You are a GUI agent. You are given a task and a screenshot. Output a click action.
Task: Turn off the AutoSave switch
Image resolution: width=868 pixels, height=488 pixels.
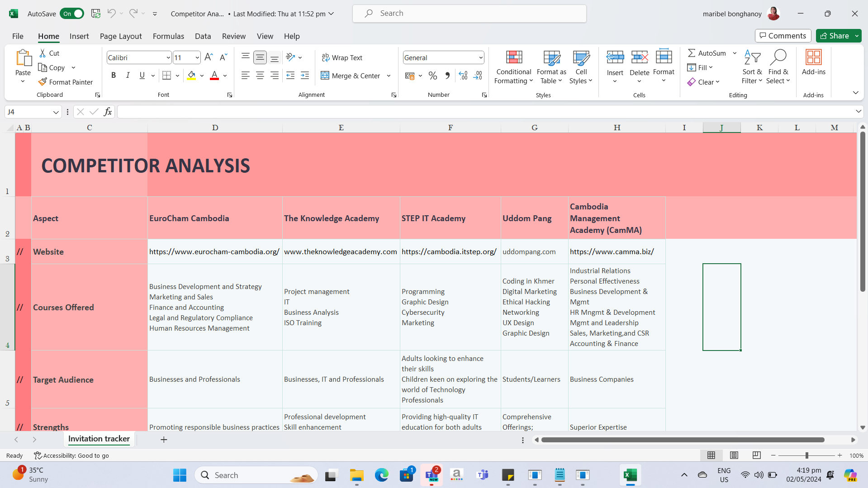click(72, 14)
